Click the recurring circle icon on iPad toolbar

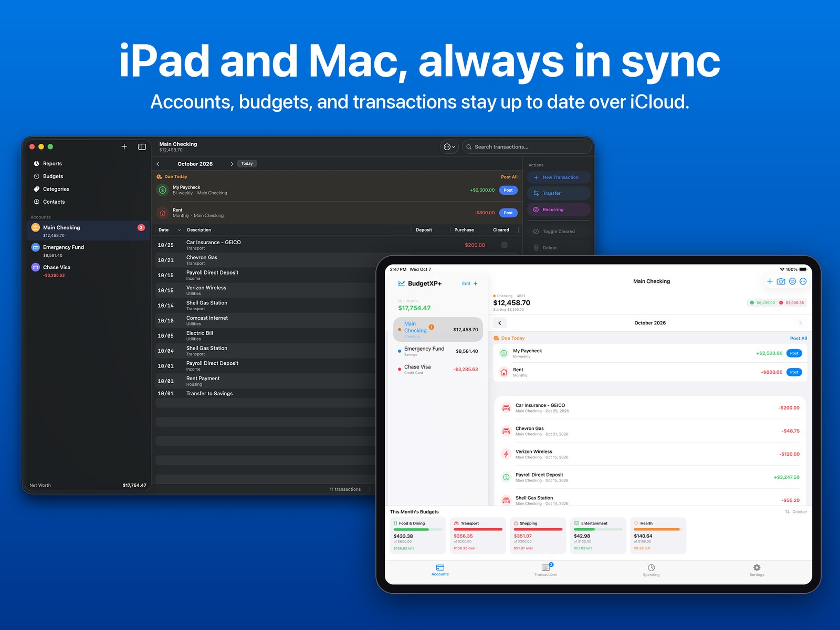[793, 281]
